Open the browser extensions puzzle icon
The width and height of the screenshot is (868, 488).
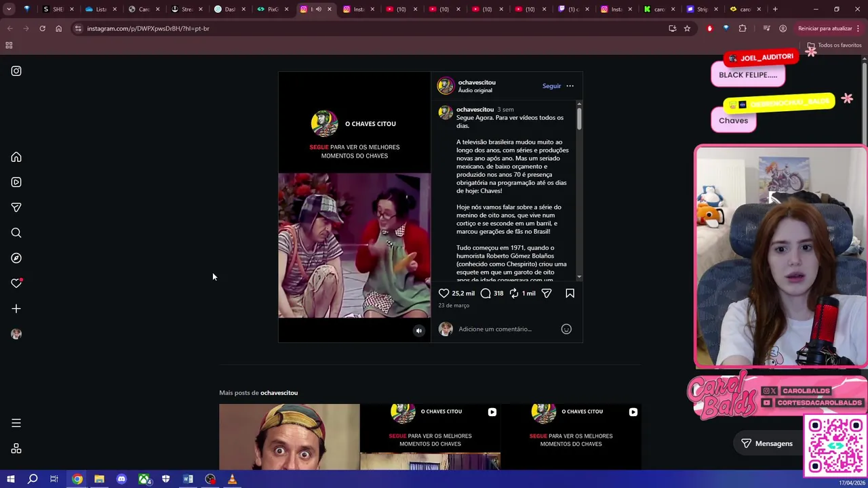[x=743, y=28]
